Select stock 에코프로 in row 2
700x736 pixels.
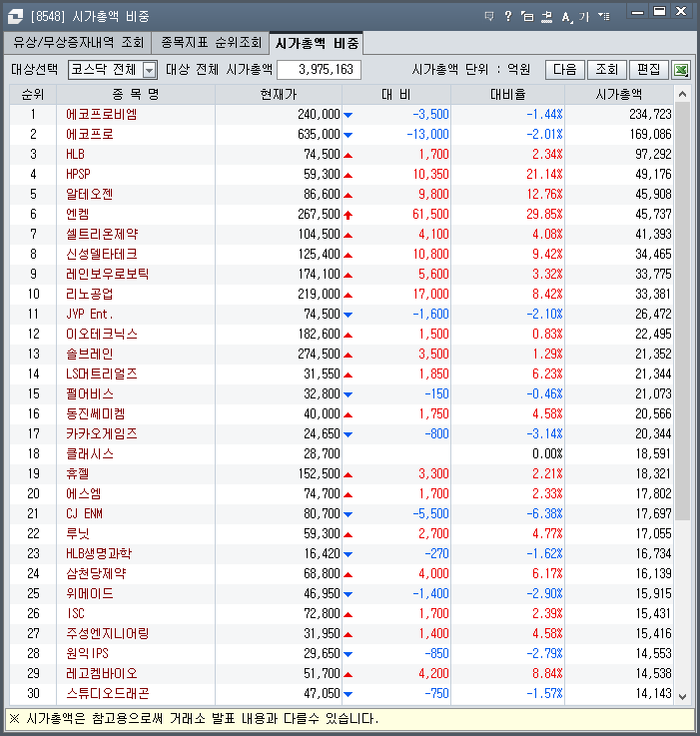click(x=90, y=134)
